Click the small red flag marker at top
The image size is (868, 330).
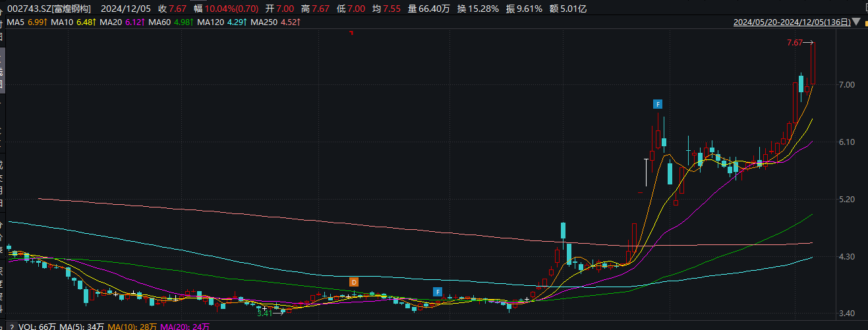point(351,33)
